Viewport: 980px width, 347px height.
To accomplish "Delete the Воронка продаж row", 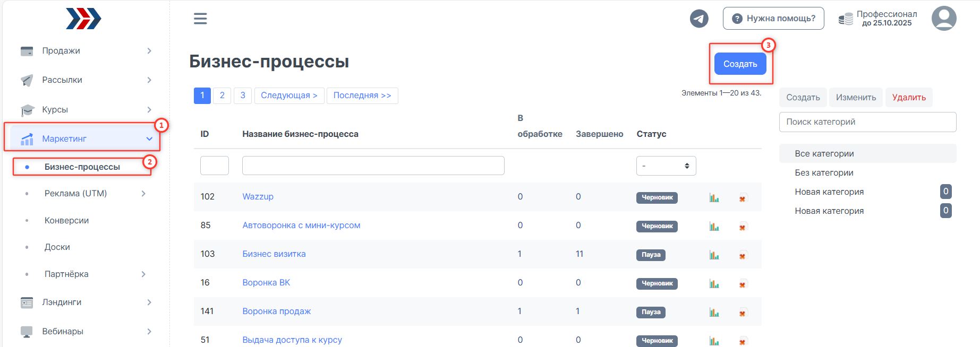I will (743, 313).
